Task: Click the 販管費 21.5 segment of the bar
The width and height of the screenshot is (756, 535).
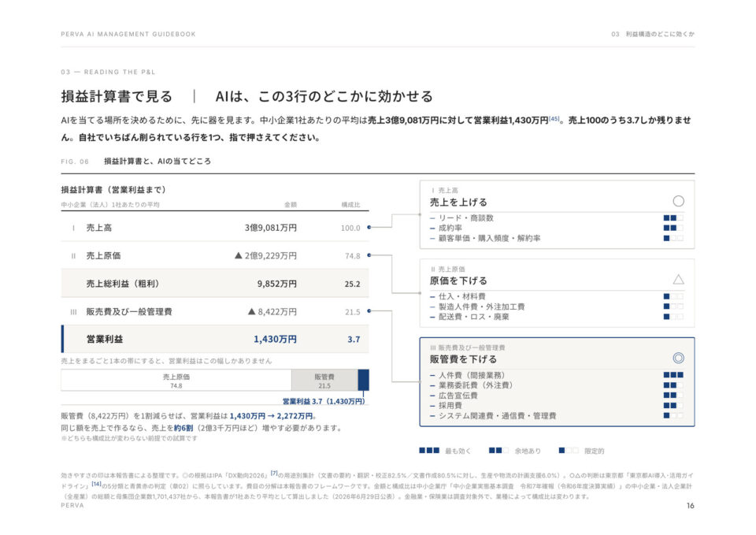Action: coord(324,380)
